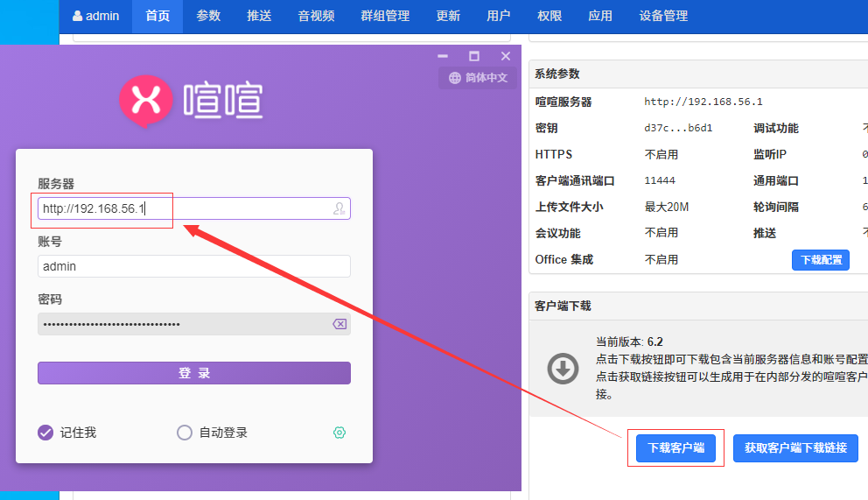Image resolution: width=868 pixels, height=500 pixels.
Task: Clear the password with the delete icon
Action: tap(339, 324)
